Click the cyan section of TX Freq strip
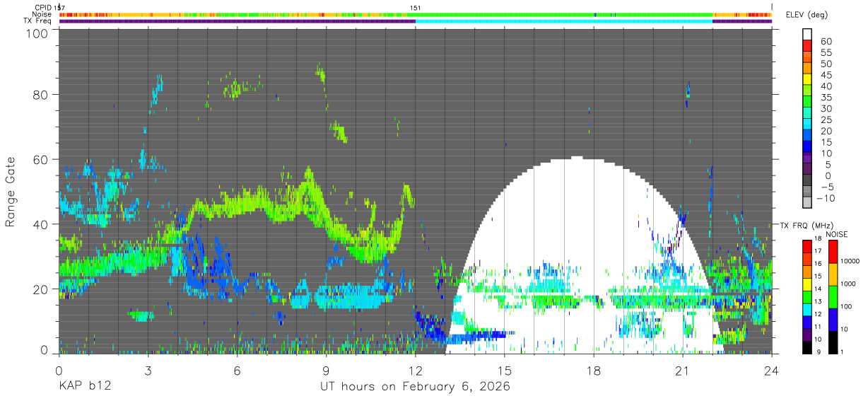868x401 pixels. 563,21
